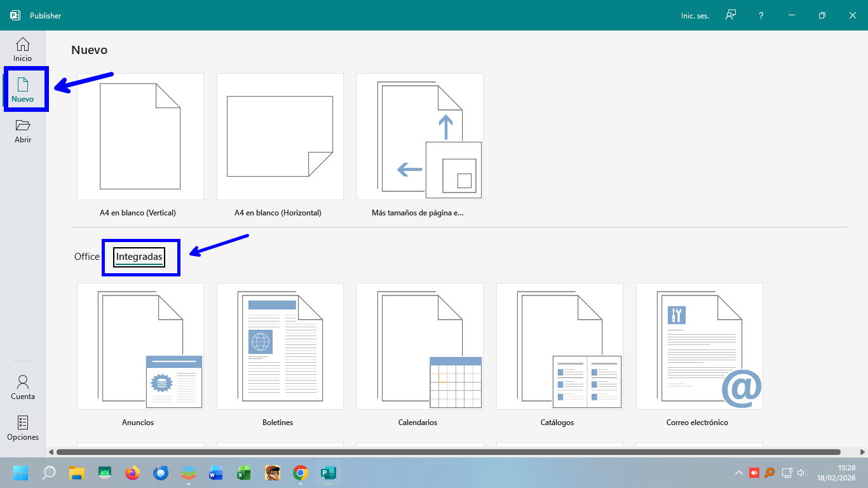The image size is (868, 488).
Task: Go to the Inicio home page
Action: (x=23, y=49)
